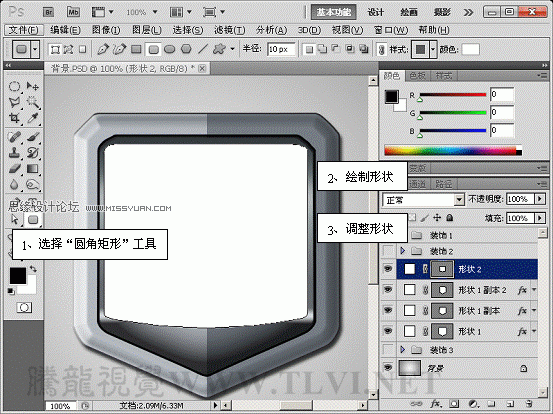Open the 图层(L) menu
Viewport: 553px width, 414px height.
click(147, 30)
